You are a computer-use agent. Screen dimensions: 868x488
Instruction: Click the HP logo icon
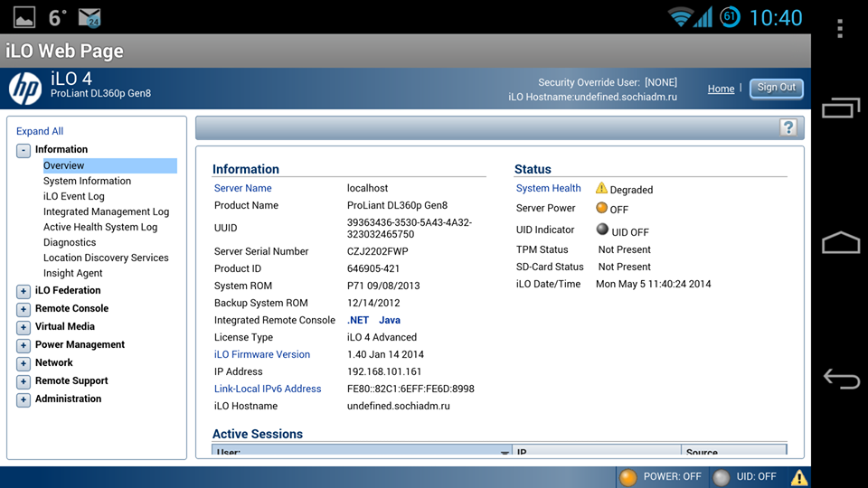pyautogui.click(x=25, y=89)
